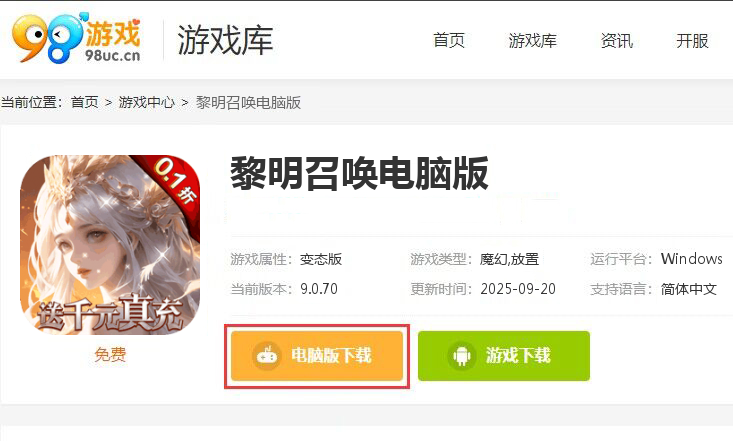Open the 首页 navigation menu item

tap(449, 40)
